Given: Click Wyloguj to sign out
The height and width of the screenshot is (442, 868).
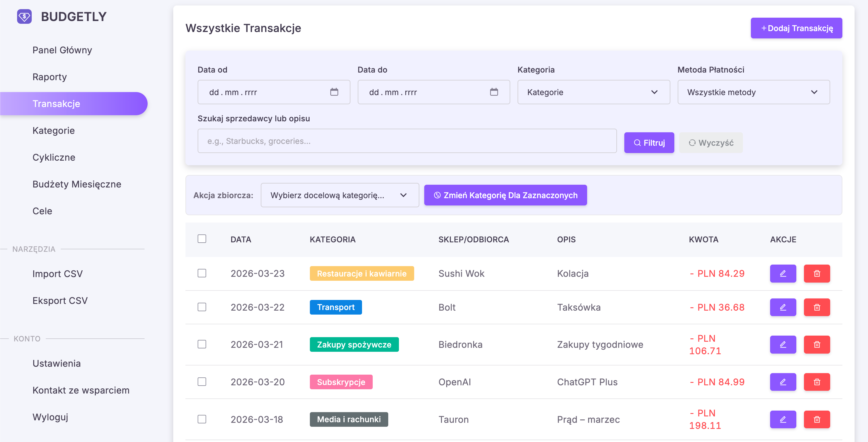Looking at the screenshot, I should [50, 417].
